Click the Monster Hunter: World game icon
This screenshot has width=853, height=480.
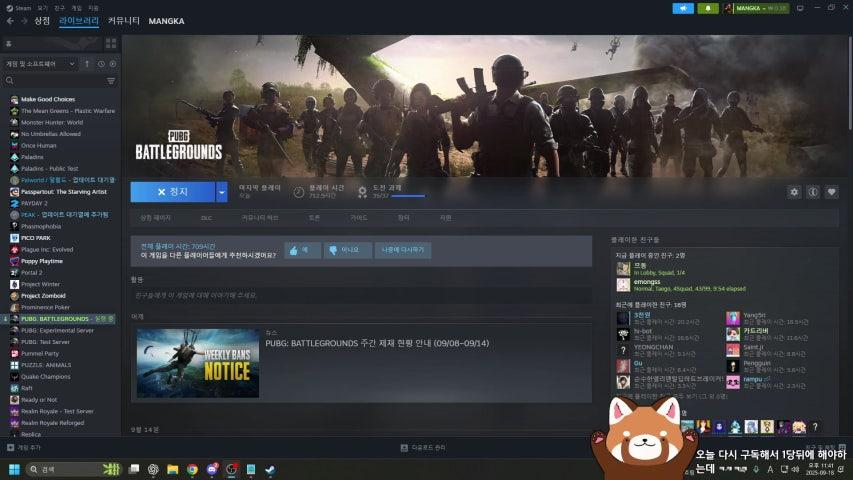(x=15, y=122)
